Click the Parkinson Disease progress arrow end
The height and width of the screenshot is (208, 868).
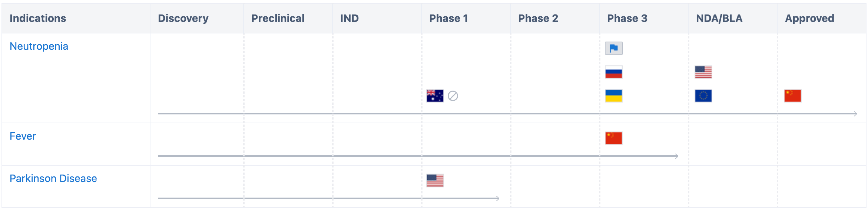[497, 198]
